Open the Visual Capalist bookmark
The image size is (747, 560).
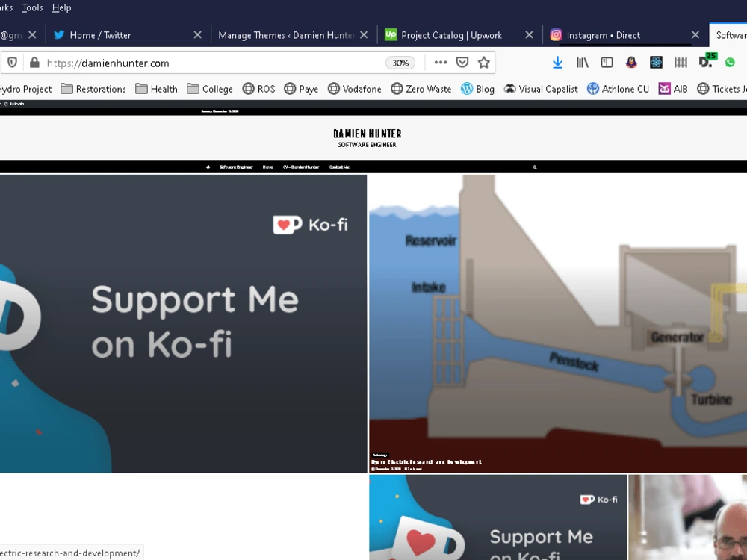pyautogui.click(x=541, y=89)
